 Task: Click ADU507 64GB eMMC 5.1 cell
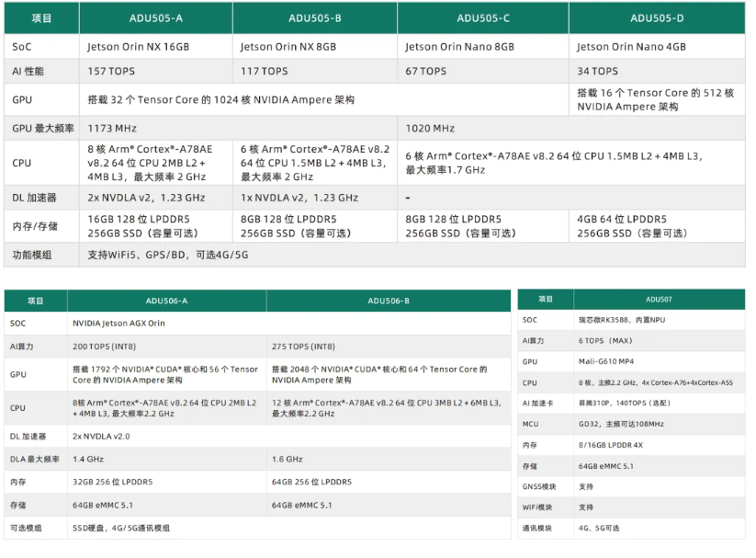(660, 466)
